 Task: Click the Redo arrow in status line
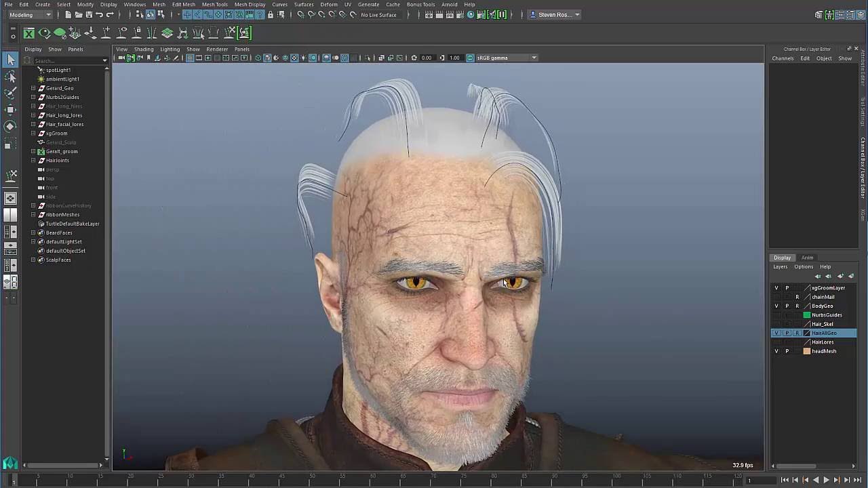(110, 14)
